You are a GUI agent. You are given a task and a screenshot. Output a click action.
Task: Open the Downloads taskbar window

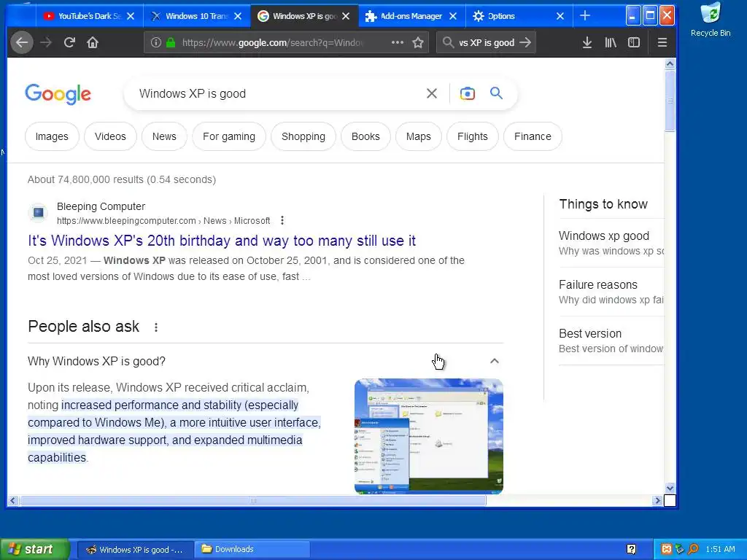click(252, 550)
